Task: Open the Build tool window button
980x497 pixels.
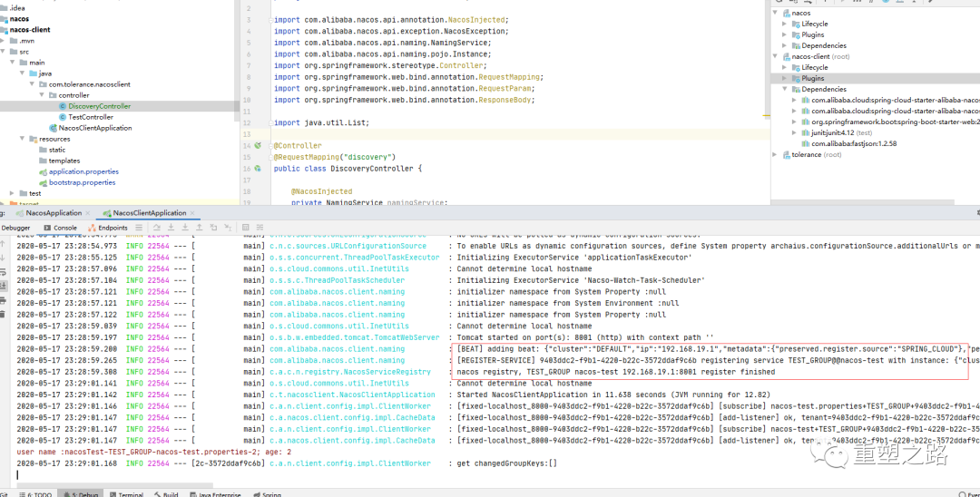Action: [166, 494]
